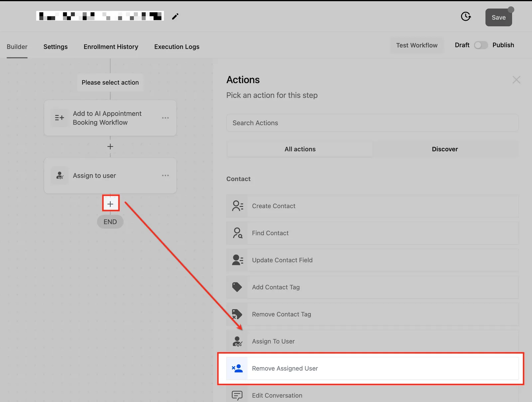Open the Execution Logs tab
The height and width of the screenshot is (402, 532).
click(177, 47)
